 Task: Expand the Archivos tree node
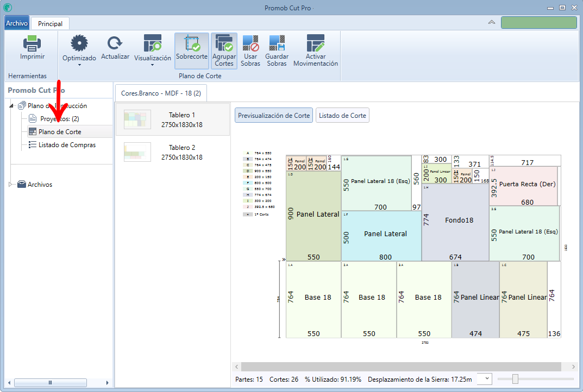[x=10, y=184]
